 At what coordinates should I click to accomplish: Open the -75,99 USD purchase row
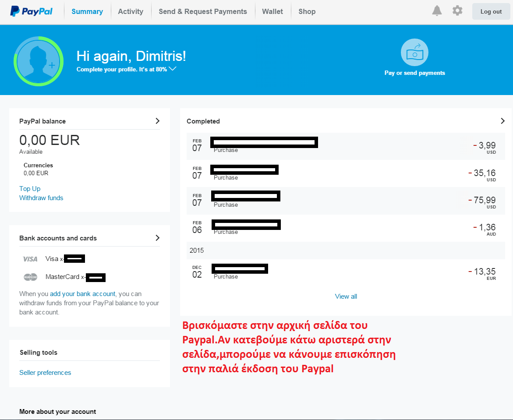pos(346,201)
